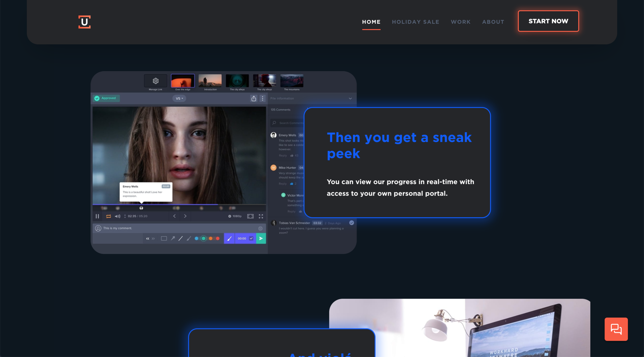Like Mike Hunter comment thumbs-up
644x357 pixels.
(292, 184)
